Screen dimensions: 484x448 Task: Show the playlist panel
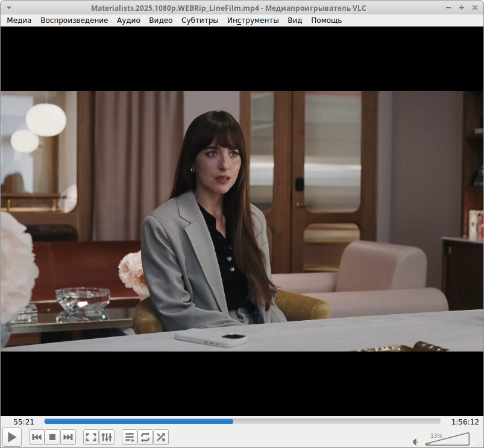[x=130, y=437]
